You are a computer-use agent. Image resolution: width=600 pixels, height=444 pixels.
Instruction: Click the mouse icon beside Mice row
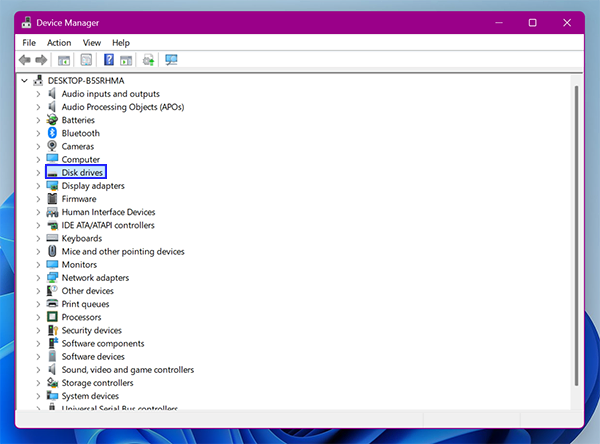point(52,251)
